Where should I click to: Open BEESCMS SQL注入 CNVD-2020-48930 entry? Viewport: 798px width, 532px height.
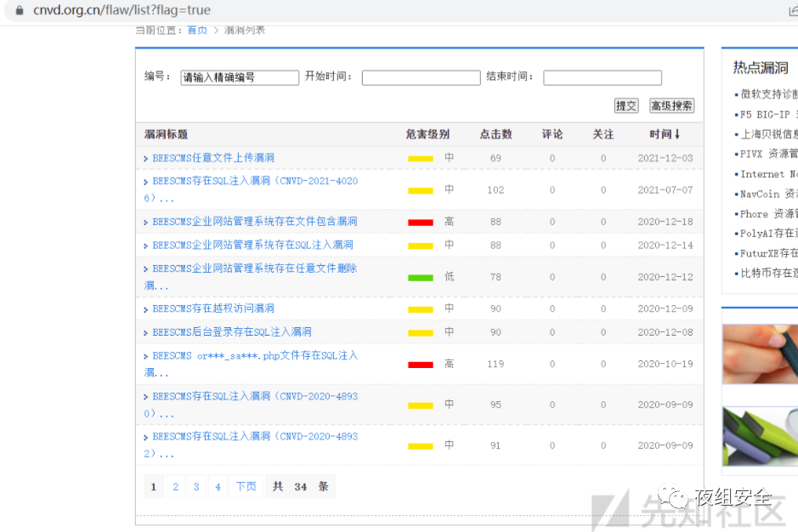[x=251, y=405]
